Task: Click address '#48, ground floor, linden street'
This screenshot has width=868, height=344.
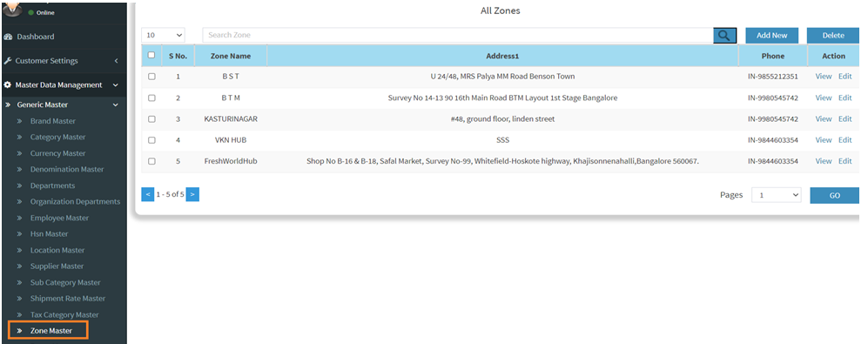Action: pyautogui.click(x=502, y=119)
